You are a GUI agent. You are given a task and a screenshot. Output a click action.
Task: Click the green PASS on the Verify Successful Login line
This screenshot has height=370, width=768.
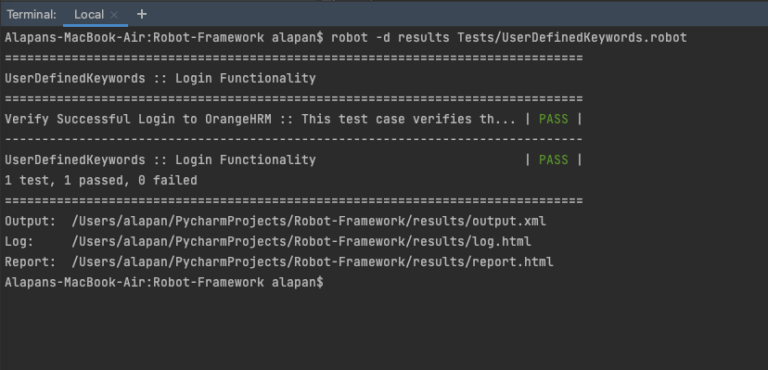tap(553, 119)
